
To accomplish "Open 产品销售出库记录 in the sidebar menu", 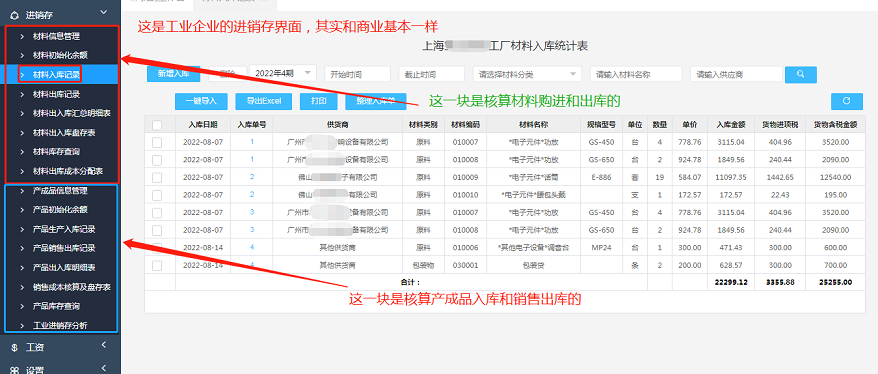I will (x=64, y=248).
